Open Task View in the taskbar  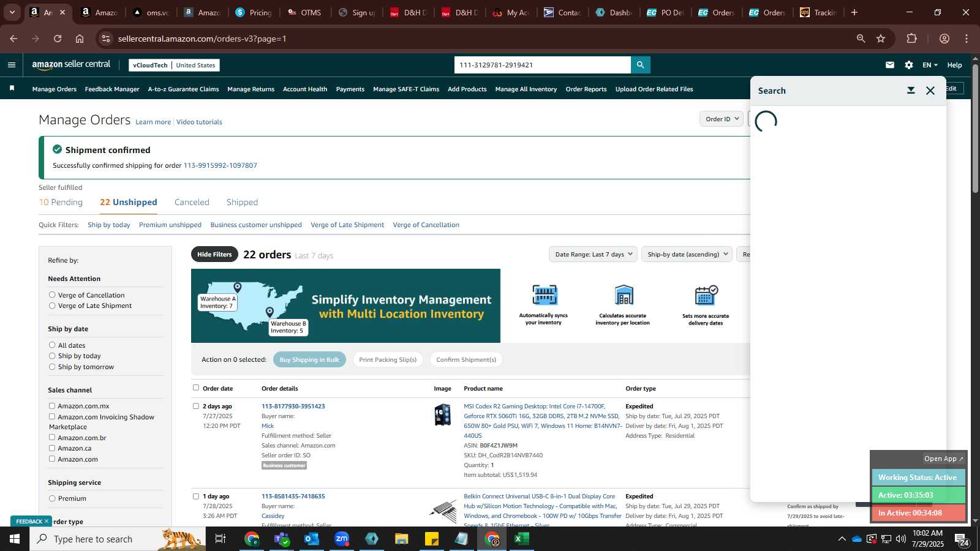pyautogui.click(x=221, y=539)
